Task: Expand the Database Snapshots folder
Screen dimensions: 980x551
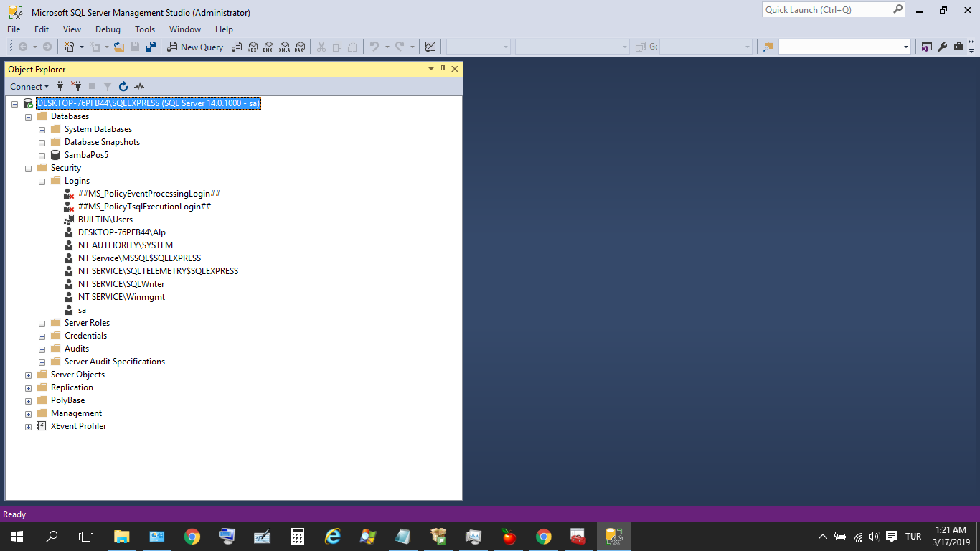Action: pyautogui.click(x=42, y=143)
